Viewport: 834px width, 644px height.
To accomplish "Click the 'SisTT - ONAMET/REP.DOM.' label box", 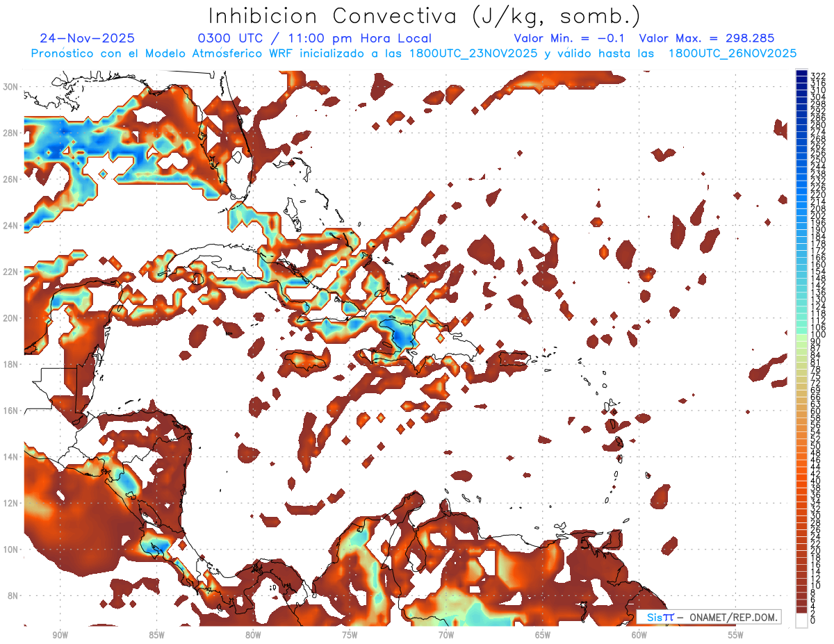I will tap(709, 617).
